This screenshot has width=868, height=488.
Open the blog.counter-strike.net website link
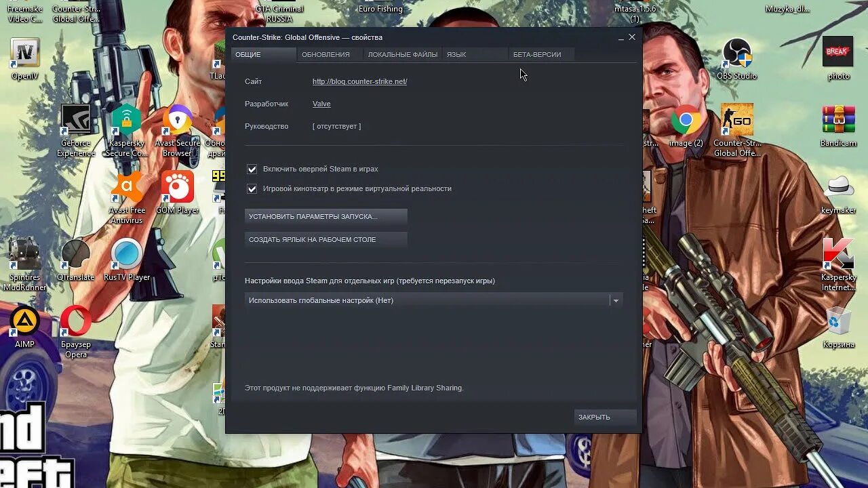point(359,81)
